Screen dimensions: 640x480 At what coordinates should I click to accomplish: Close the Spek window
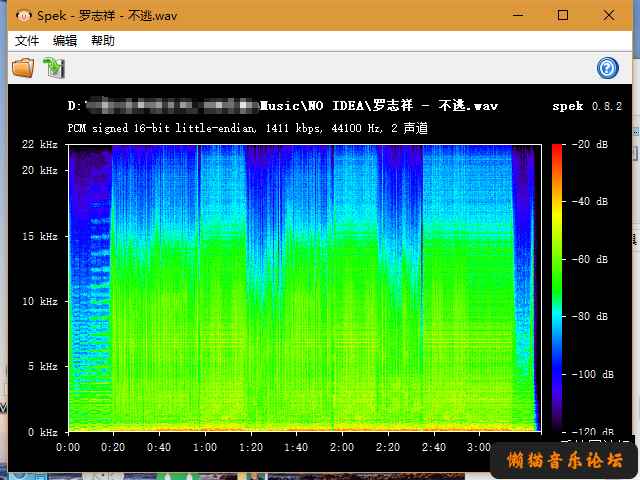pyautogui.click(x=608, y=15)
